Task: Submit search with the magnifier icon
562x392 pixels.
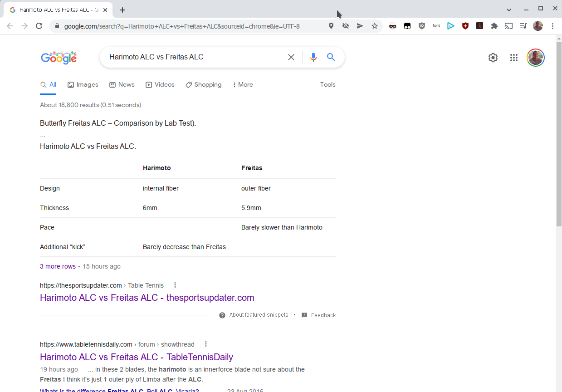Action: pyautogui.click(x=331, y=57)
